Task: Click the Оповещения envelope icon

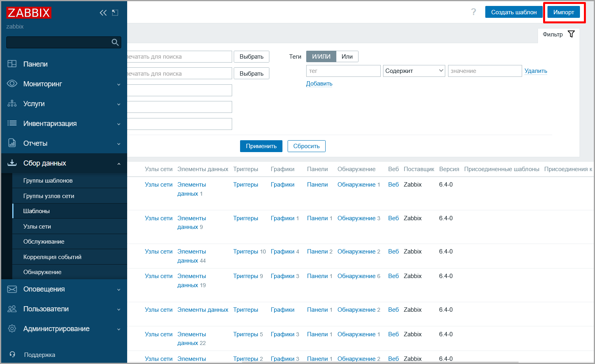Action: coord(12,289)
